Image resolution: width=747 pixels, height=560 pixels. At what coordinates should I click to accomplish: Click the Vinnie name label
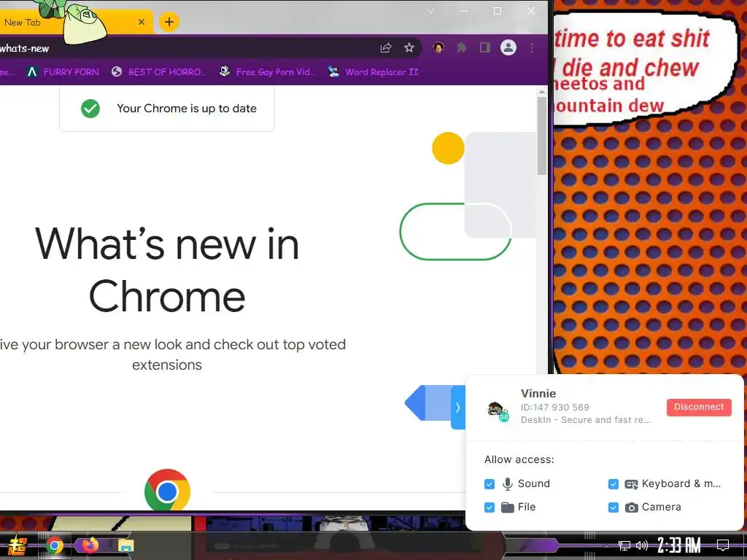pyautogui.click(x=538, y=393)
